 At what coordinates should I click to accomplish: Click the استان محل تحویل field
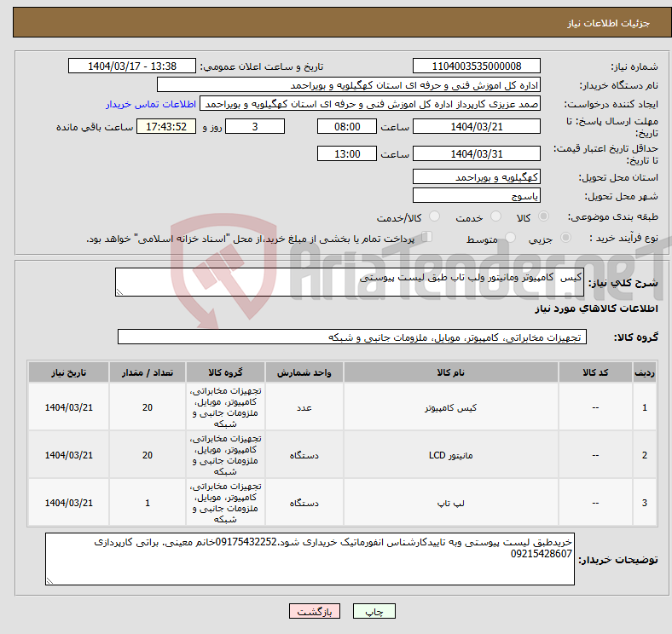(x=476, y=176)
